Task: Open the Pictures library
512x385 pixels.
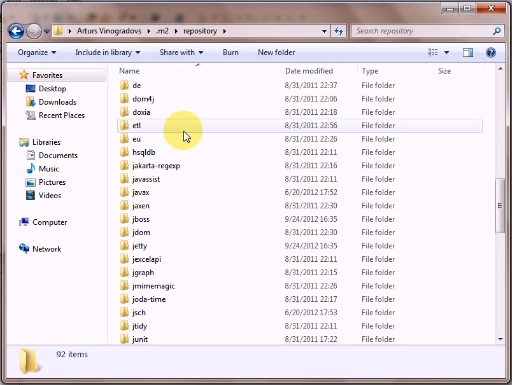Action: pos(52,182)
